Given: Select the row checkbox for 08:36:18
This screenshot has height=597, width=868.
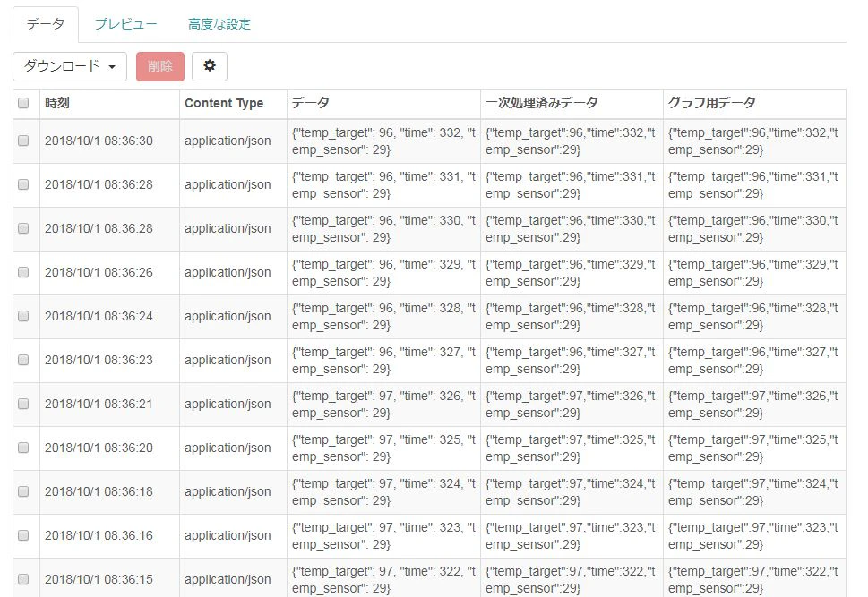Looking at the screenshot, I should coord(23,491).
